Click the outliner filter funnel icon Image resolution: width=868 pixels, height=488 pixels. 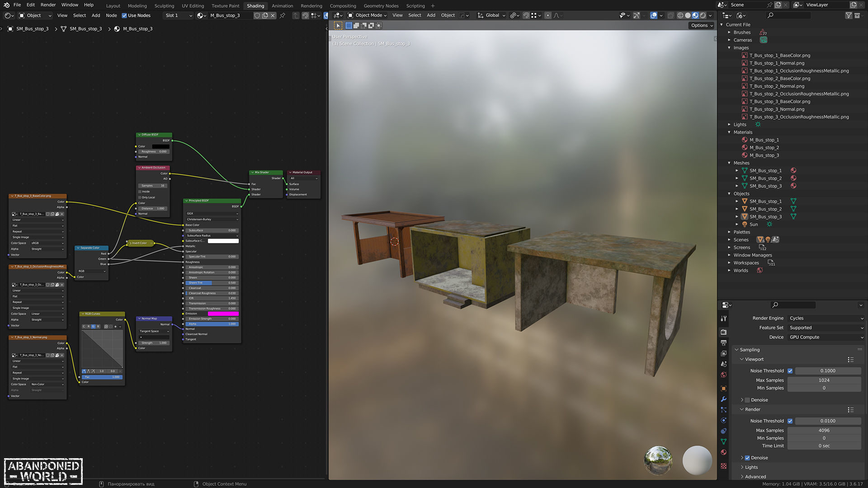[x=848, y=15]
